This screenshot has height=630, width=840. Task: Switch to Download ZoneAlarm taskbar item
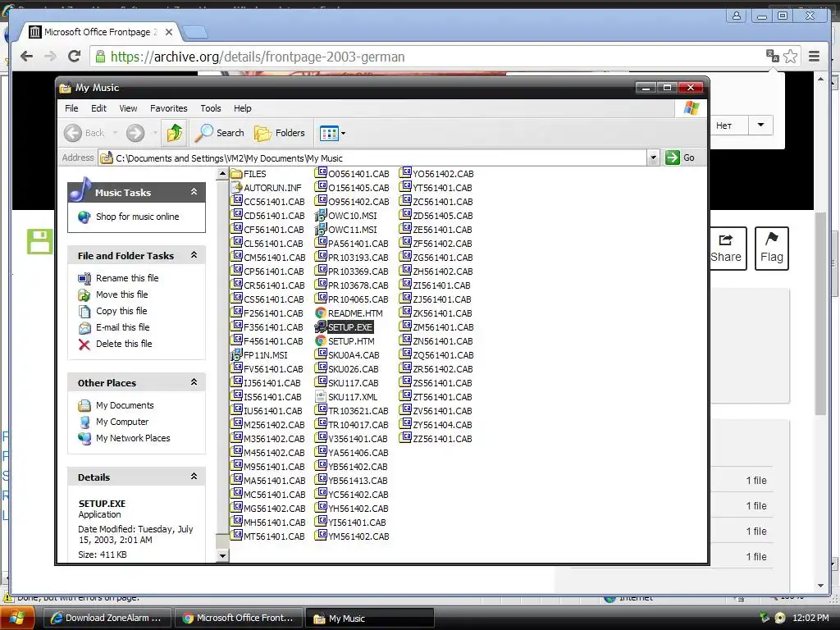106,618
